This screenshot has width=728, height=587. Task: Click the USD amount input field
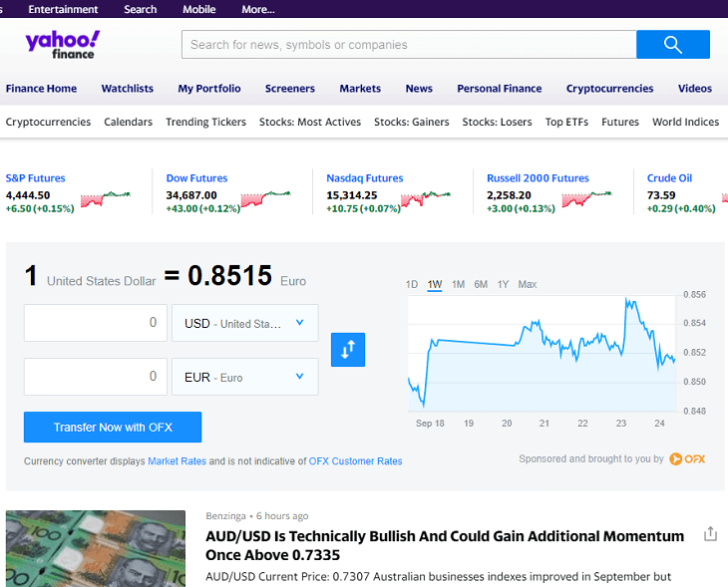point(96,323)
